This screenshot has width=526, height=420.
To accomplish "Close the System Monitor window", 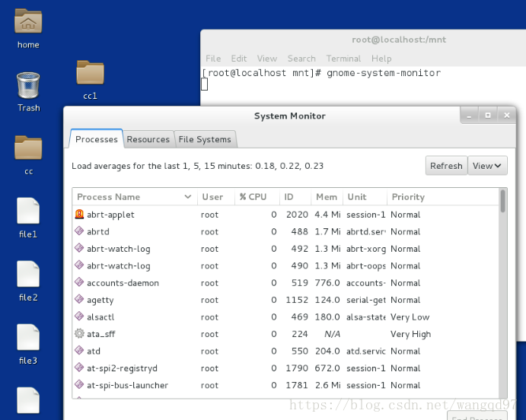I will tap(506, 116).
